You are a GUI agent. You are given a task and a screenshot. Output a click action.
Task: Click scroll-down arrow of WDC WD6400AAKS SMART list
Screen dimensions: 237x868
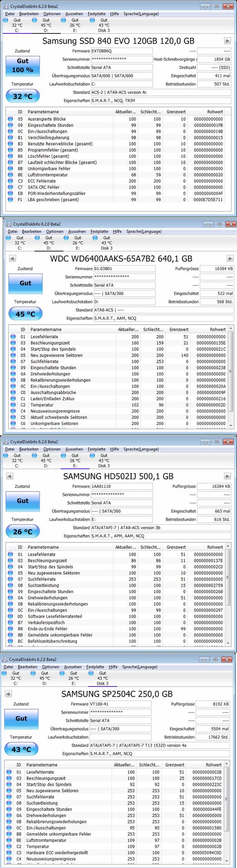coord(231,426)
